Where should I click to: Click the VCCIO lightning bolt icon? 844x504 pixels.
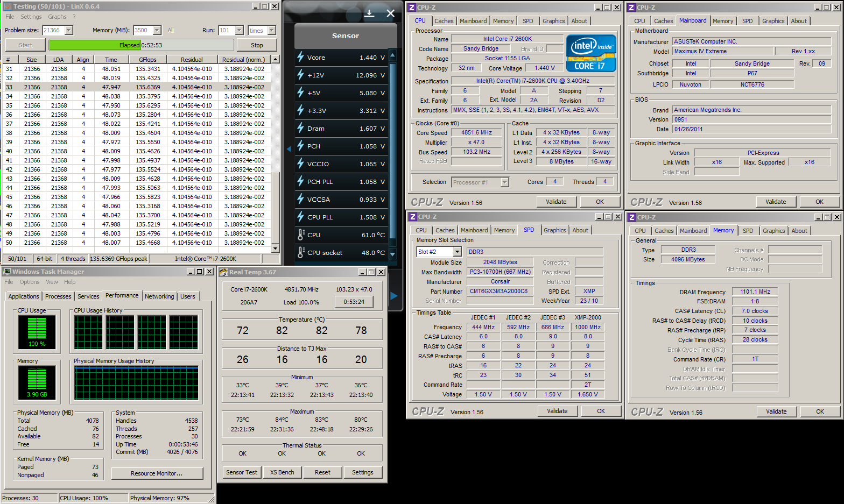point(300,164)
